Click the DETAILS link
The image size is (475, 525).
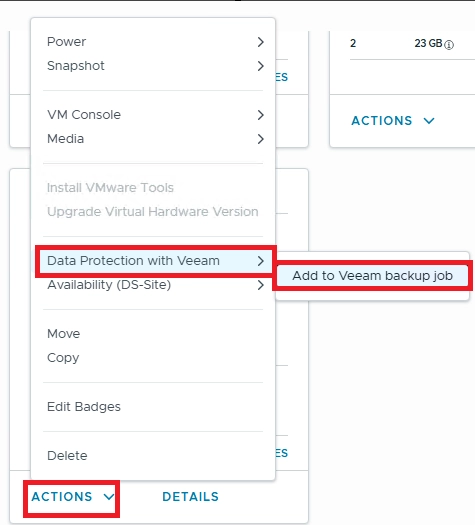(x=190, y=497)
